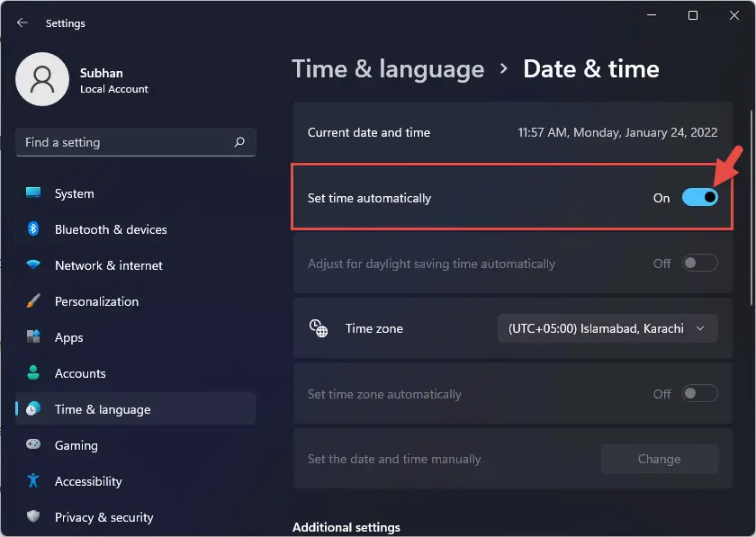Click the Subhan profile avatar
The height and width of the screenshot is (537, 756).
point(42,79)
